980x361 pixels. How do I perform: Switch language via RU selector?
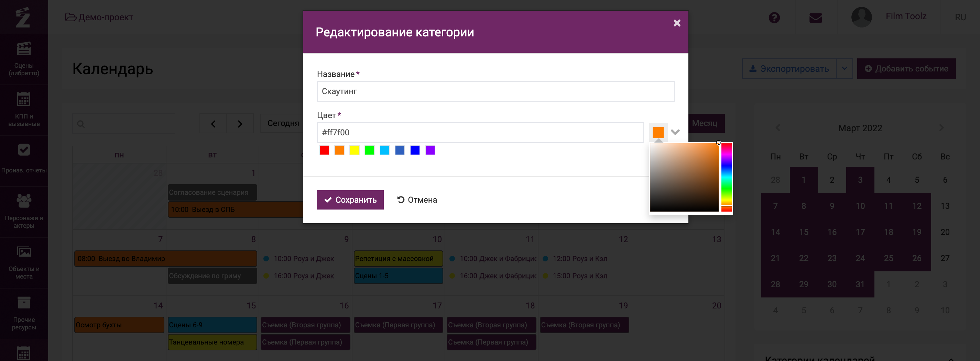tap(960, 17)
